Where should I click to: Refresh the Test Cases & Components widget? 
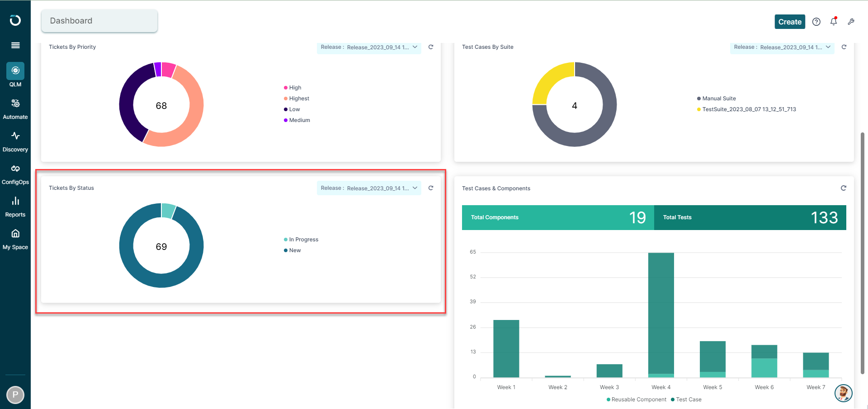(843, 188)
